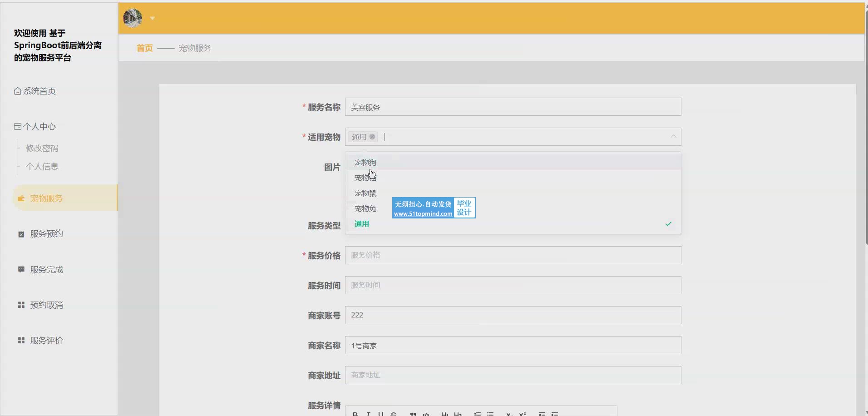The height and width of the screenshot is (416, 868).
Task: Click the chat icon for 服务完成
Action: click(21, 269)
